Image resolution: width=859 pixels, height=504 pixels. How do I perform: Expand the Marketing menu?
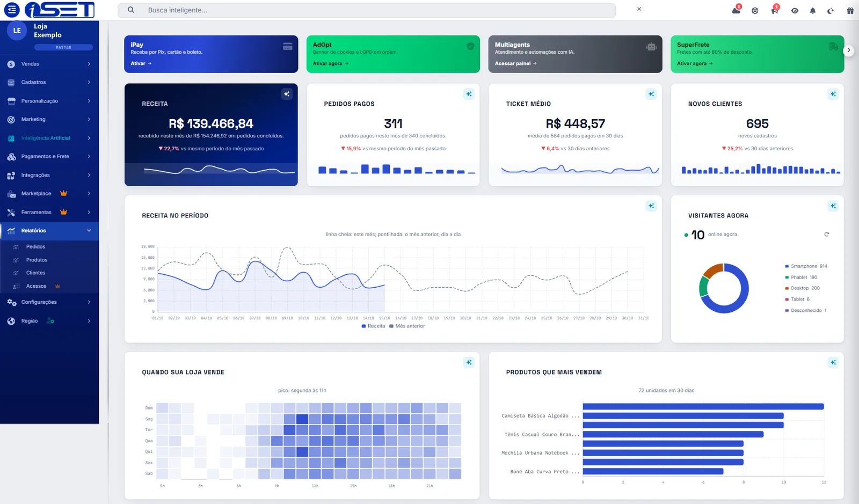click(49, 119)
